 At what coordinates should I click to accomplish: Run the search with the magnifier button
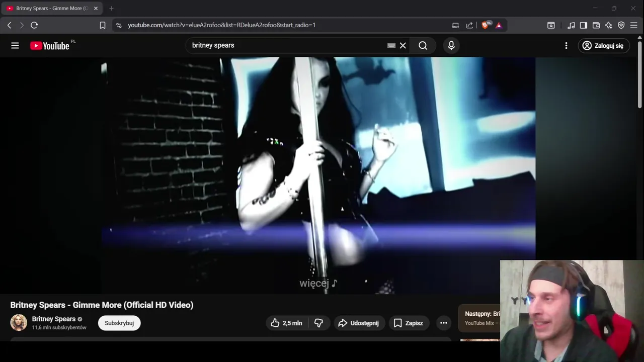(x=423, y=45)
